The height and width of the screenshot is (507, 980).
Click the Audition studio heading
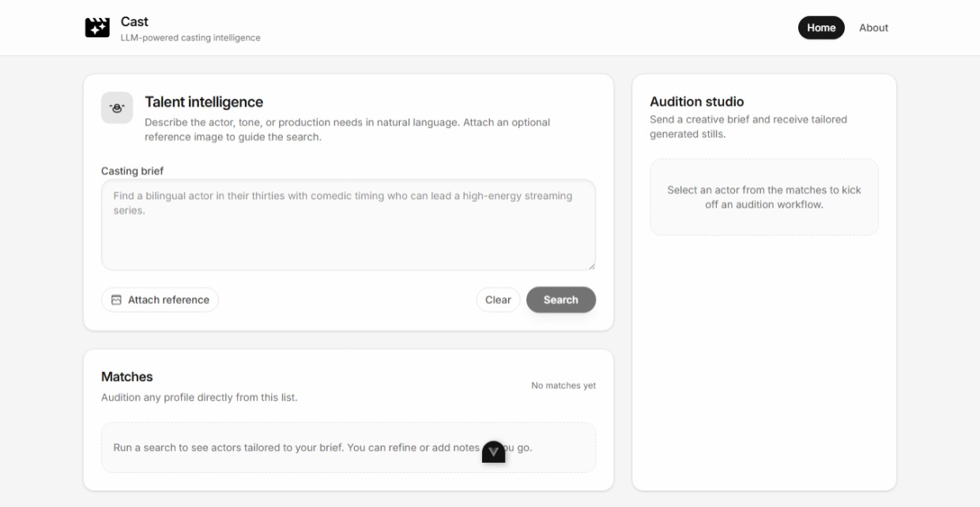[696, 101]
